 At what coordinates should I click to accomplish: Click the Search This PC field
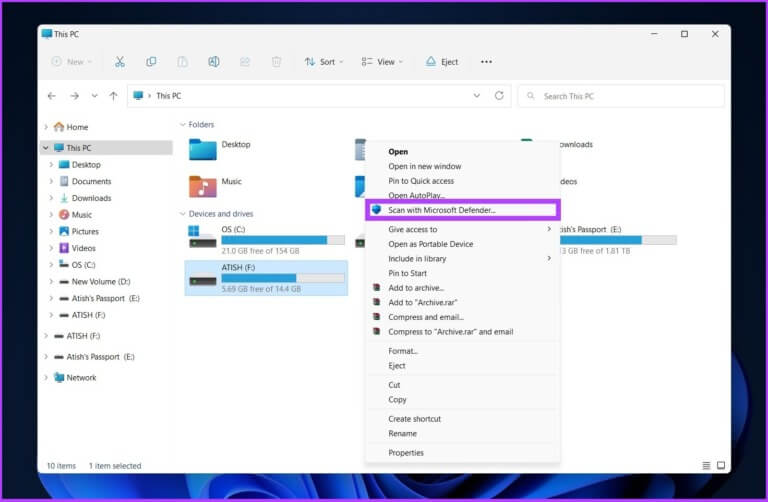tap(621, 96)
